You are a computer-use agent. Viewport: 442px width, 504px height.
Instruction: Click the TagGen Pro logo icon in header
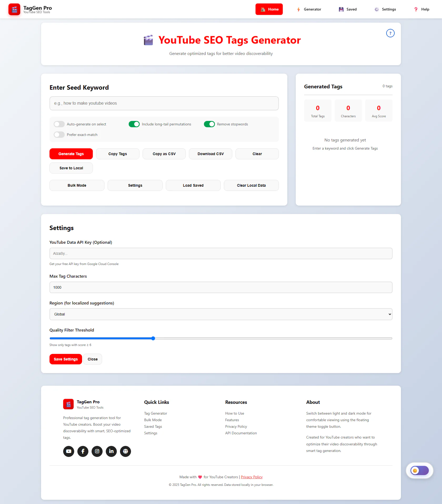pyautogui.click(x=14, y=9)
